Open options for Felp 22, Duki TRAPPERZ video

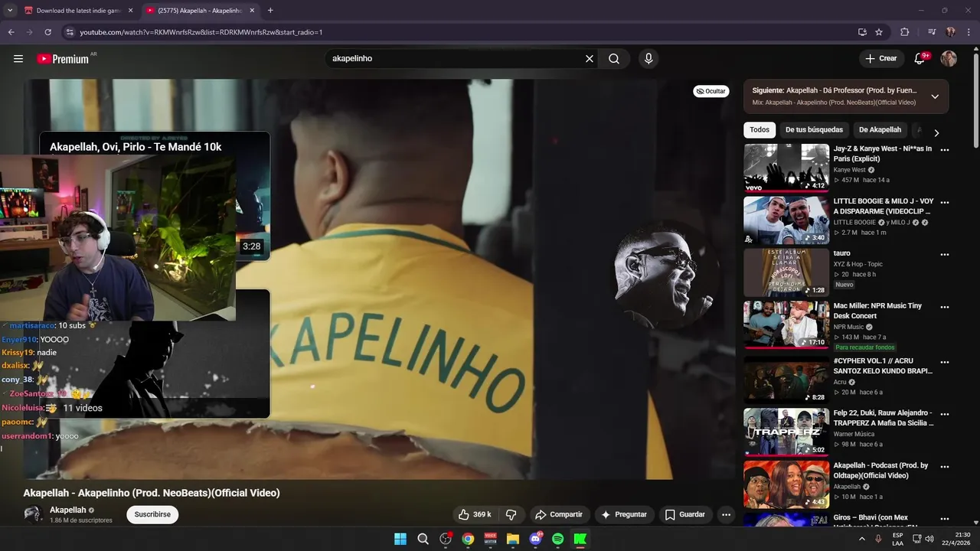(x=945, y=415)
